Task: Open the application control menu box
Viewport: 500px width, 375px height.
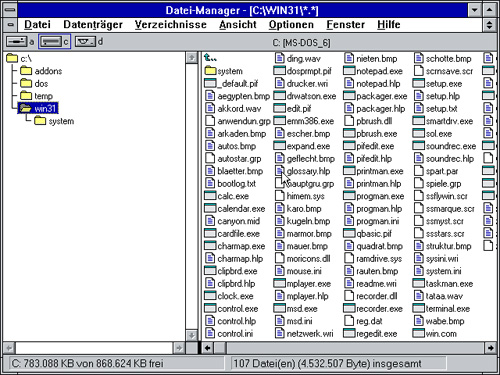Action: [10, 10]
